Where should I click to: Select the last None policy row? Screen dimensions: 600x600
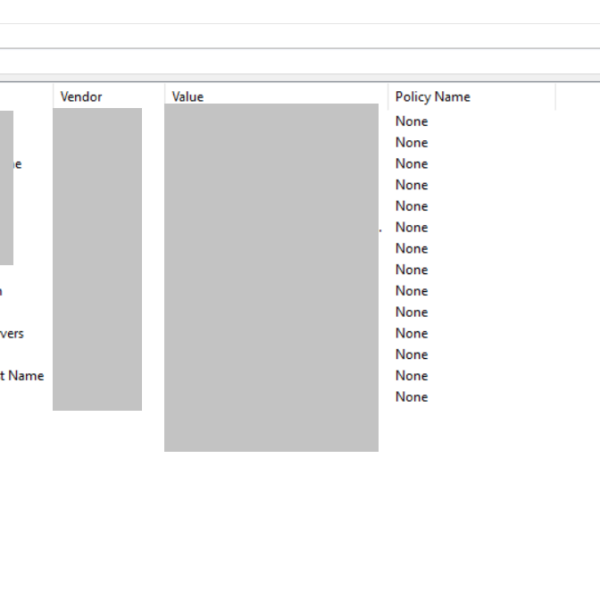coord(411,397)
